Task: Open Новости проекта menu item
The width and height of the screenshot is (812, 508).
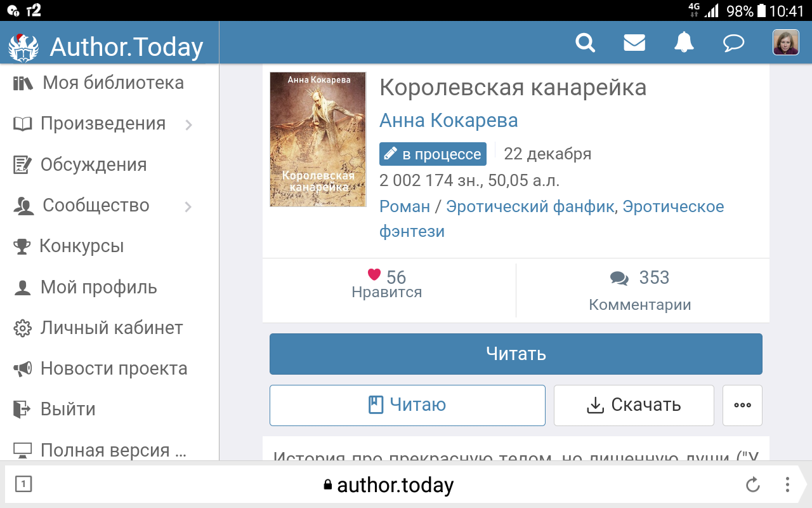Action: (114, 368)
